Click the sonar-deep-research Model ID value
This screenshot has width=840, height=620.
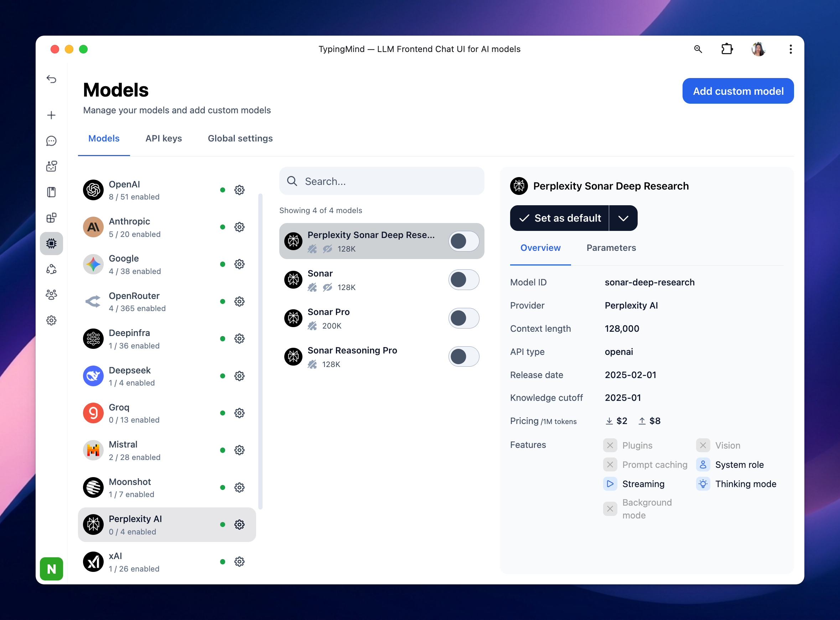649,283
